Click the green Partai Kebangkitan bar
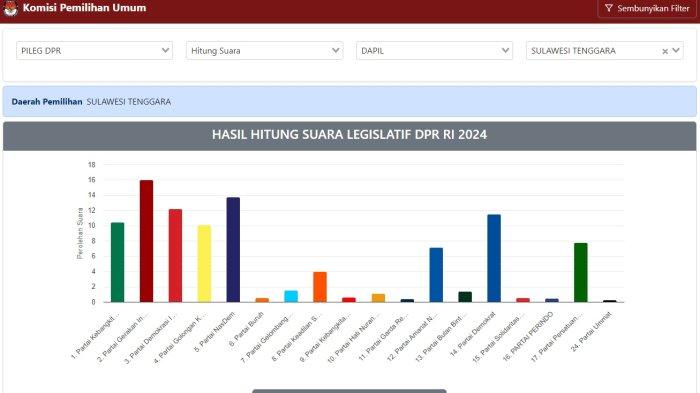Image resolution: width=700 pixels, height=393 pixels. tap(117, 262)
